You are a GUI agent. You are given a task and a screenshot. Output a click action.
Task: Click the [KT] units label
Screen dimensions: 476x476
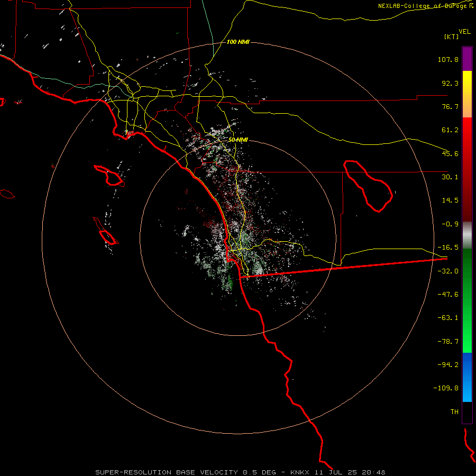pyautogui.click(x=452, y=36)
